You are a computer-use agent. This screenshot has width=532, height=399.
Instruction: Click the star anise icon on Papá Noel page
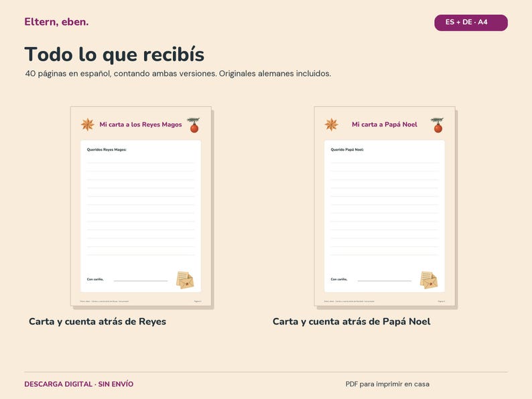331,125
